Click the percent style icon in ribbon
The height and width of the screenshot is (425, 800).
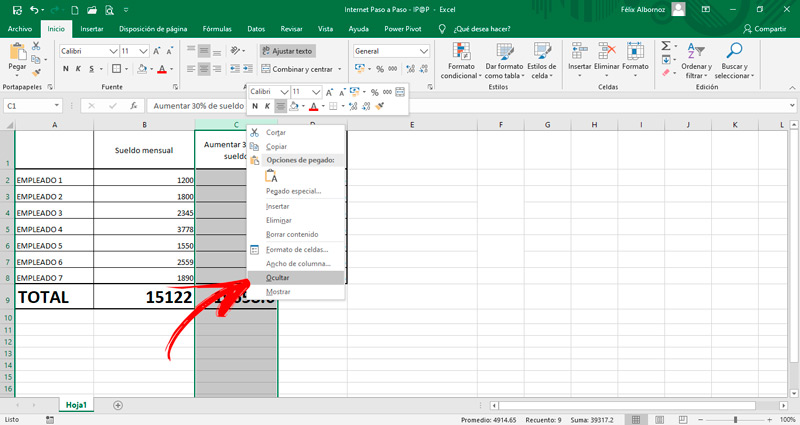point(380,69)
